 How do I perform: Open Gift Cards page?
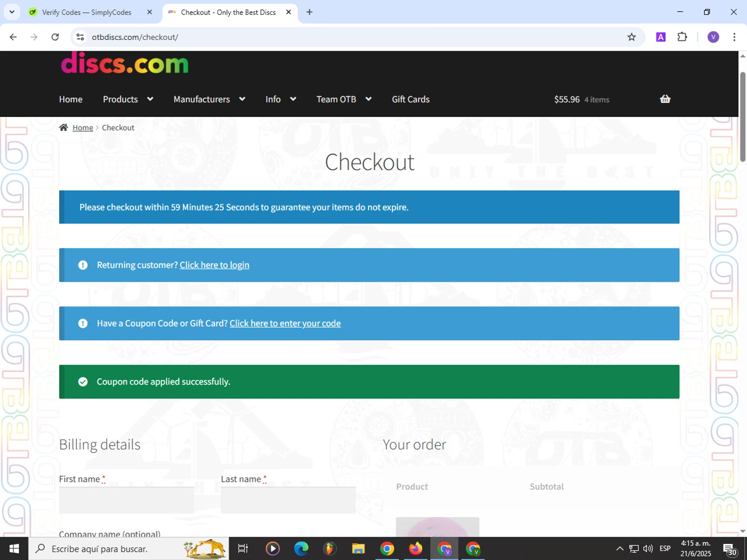(x=411, y=99)
